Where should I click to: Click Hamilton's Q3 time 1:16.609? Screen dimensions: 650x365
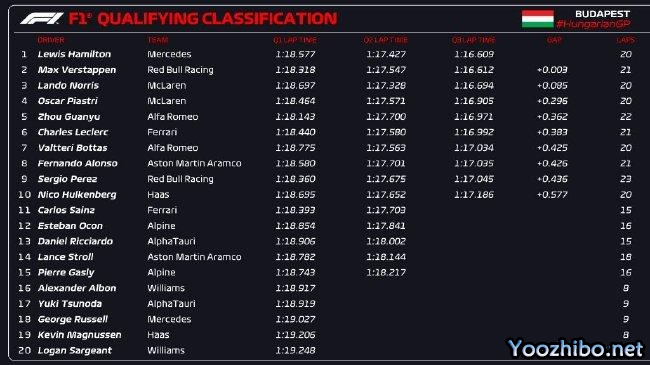(x=474, y=54)
